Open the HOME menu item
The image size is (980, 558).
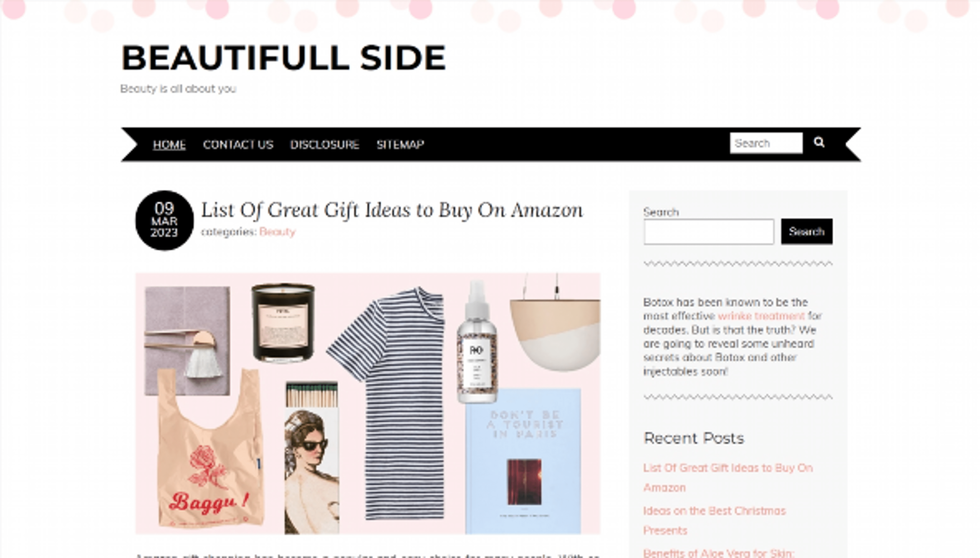click(x=169, y=144)
